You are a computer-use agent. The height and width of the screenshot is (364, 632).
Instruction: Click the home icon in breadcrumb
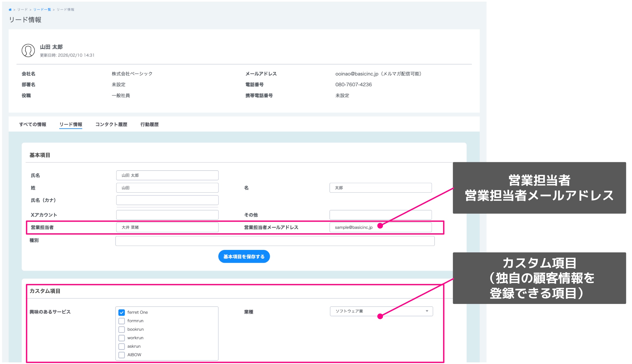click(10, 10)
